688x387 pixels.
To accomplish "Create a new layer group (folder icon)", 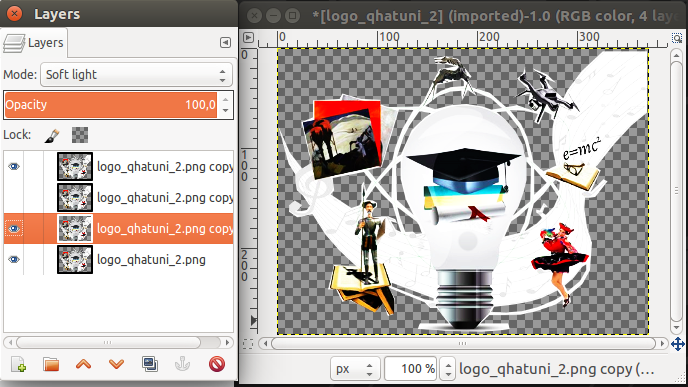I will (x=51, y=364).
